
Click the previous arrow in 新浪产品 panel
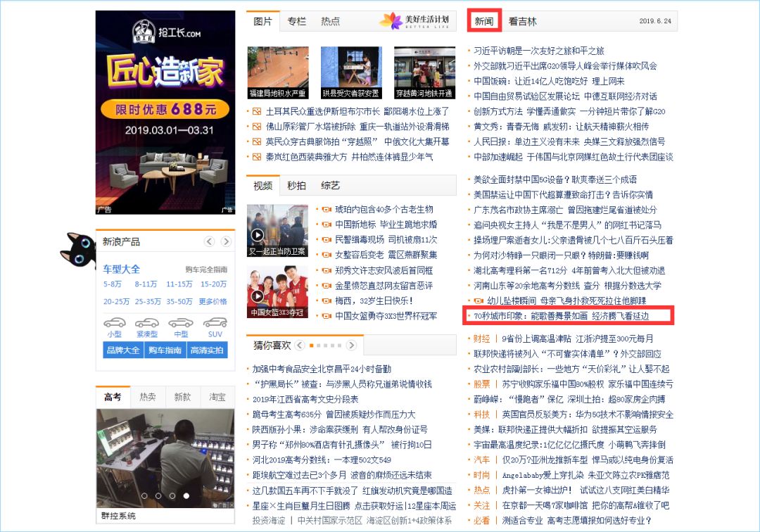pyautogui.click(x=209, y=241)
